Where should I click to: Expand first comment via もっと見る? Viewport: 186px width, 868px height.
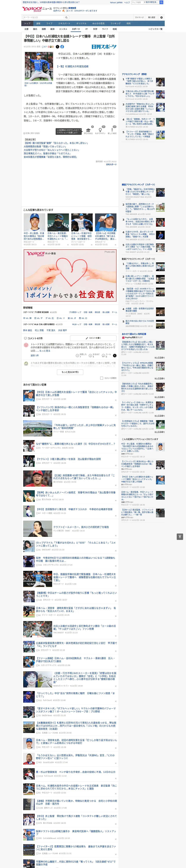[45, 351]
